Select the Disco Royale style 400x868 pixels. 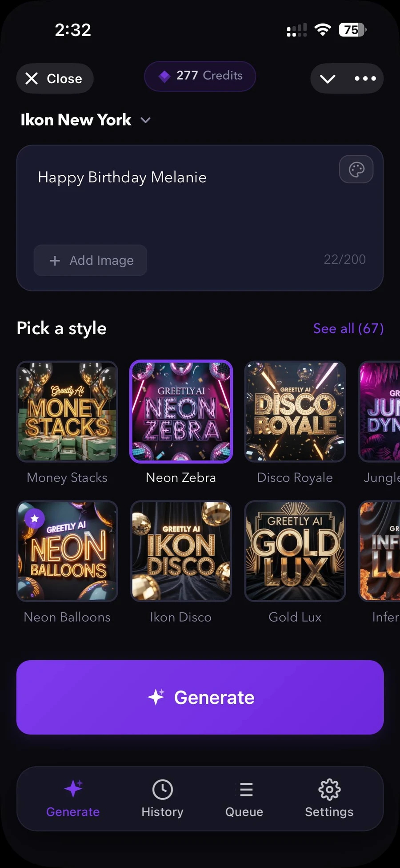tap(295, 412)
